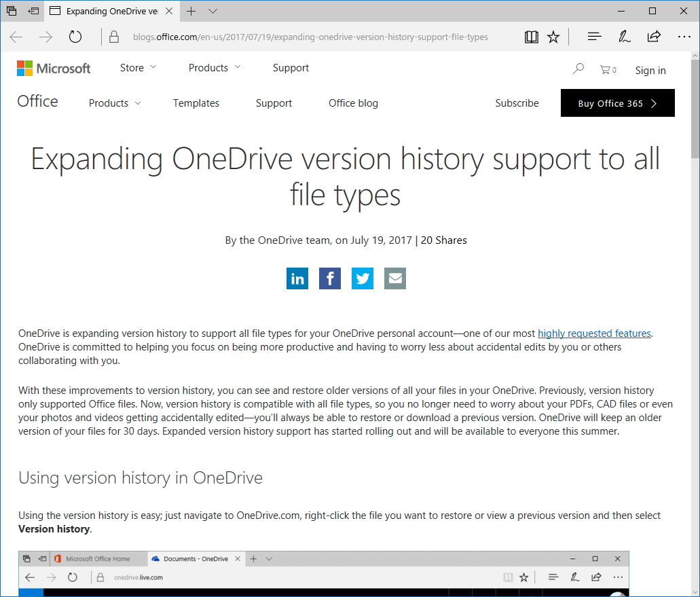Close the Expanding OneDrive tab

(x=169, y=11)
